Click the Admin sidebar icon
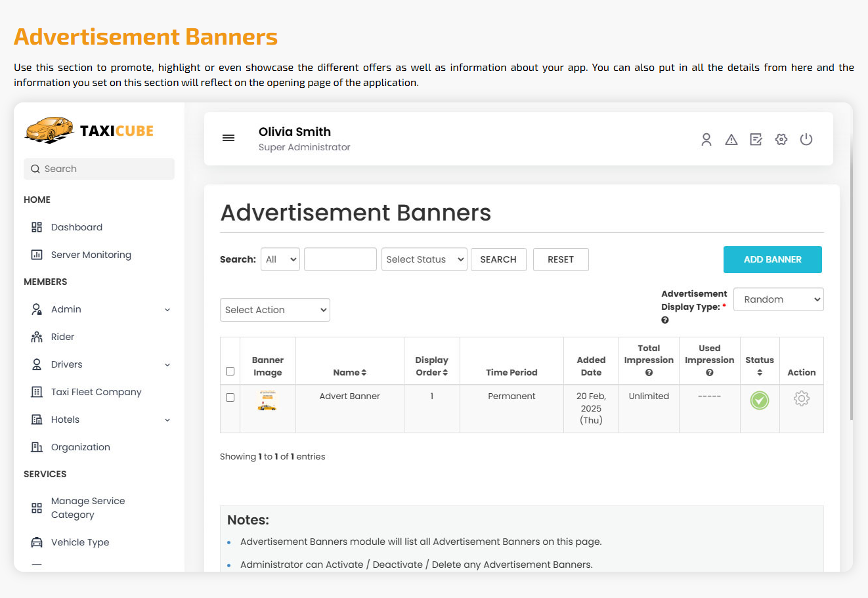The image size is (868, 598). (x=37, y=309)
